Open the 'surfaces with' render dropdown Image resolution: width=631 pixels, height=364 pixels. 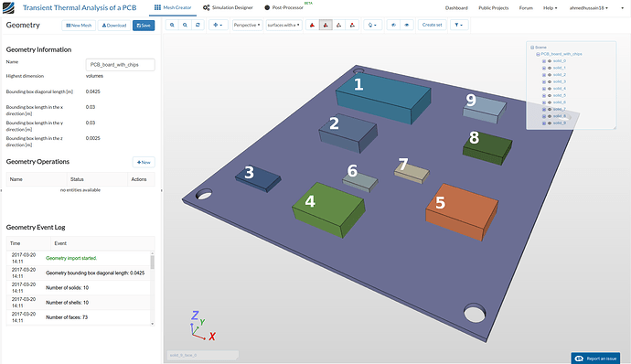click(283, 25)
